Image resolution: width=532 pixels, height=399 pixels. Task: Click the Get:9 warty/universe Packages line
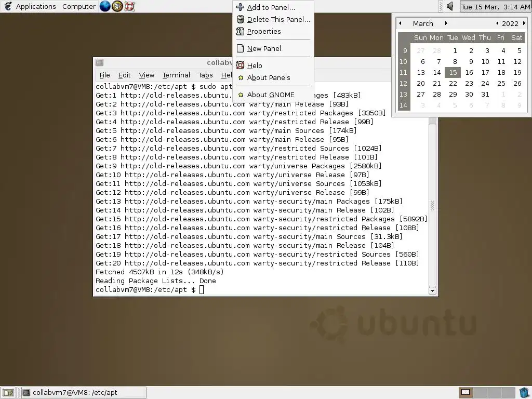(x=238, y=166)
